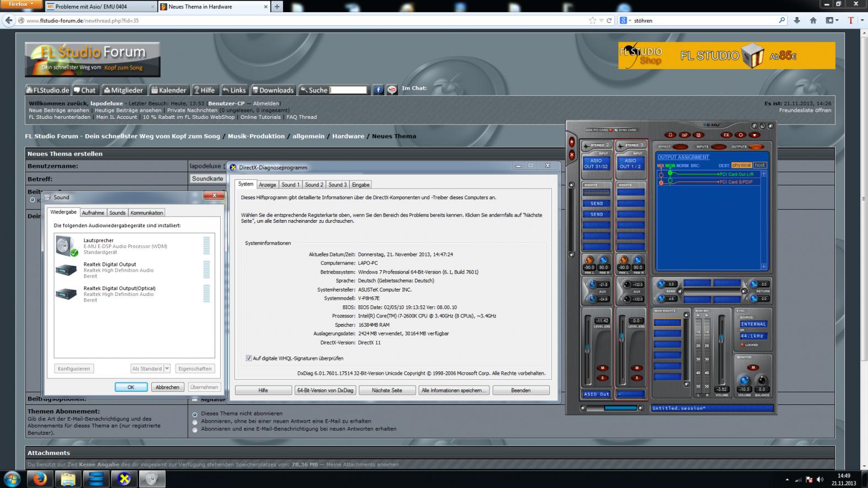Select physical destination in Output Assignment
This screenshot has width=868, height=488.
(x=741, y=165)
